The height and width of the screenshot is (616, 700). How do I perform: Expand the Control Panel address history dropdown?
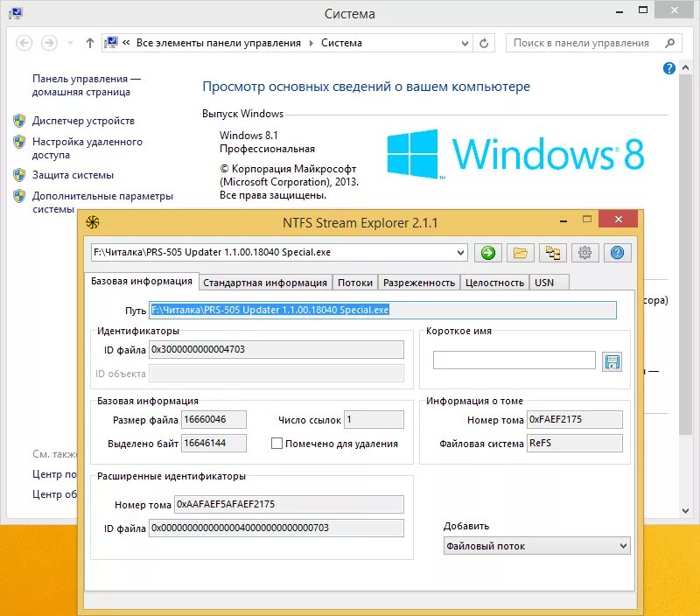[465, 43]
